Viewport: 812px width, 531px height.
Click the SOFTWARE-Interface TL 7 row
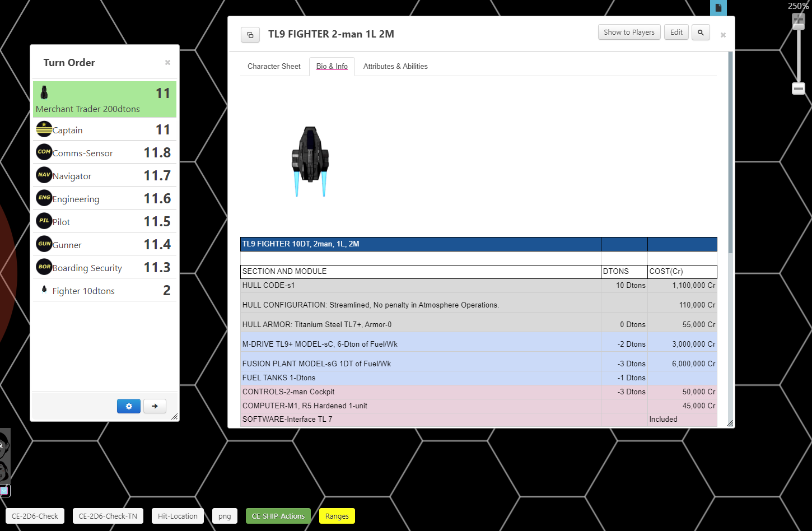tap(479, 420)
